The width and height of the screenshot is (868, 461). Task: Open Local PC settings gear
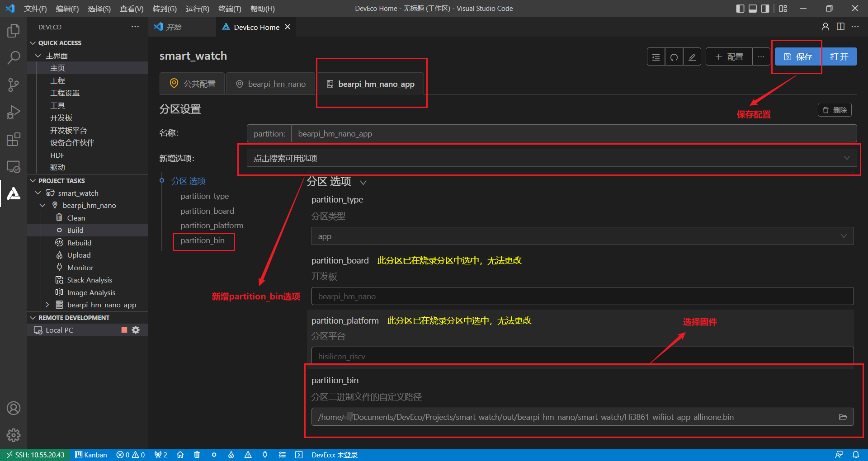136,330
